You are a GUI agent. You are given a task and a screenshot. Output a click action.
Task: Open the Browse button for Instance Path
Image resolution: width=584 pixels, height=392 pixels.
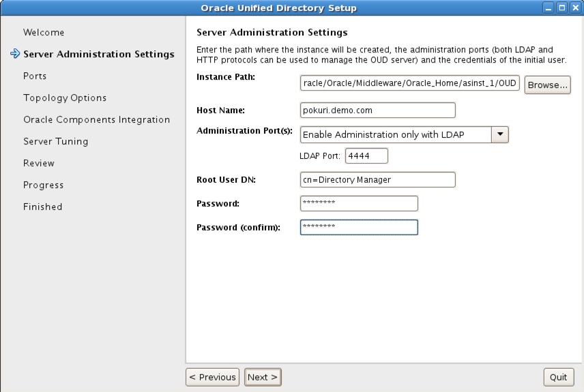(x=547, y=85)
